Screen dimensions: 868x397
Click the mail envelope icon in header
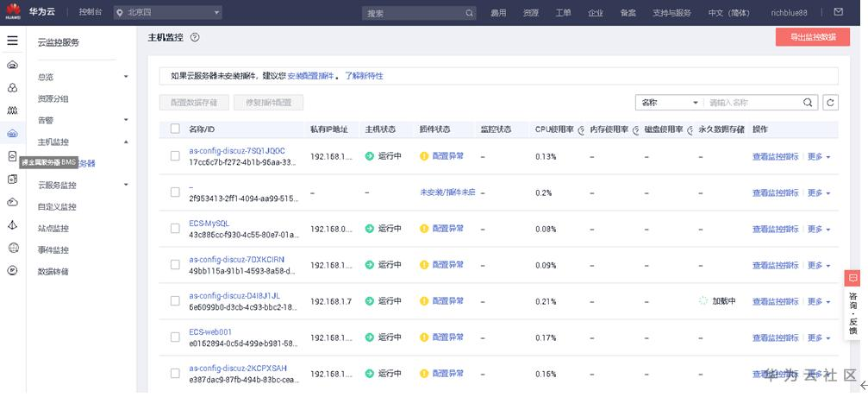pos(838,13)
